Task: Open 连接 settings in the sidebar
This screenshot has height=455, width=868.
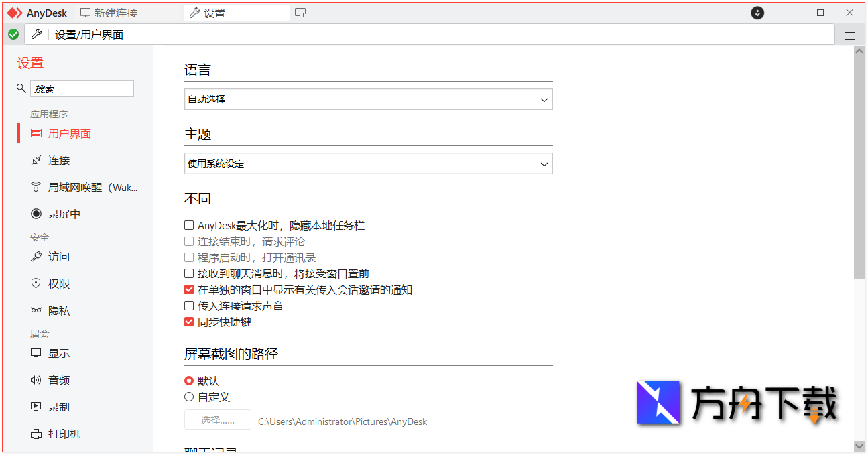Action: point(58,160)
